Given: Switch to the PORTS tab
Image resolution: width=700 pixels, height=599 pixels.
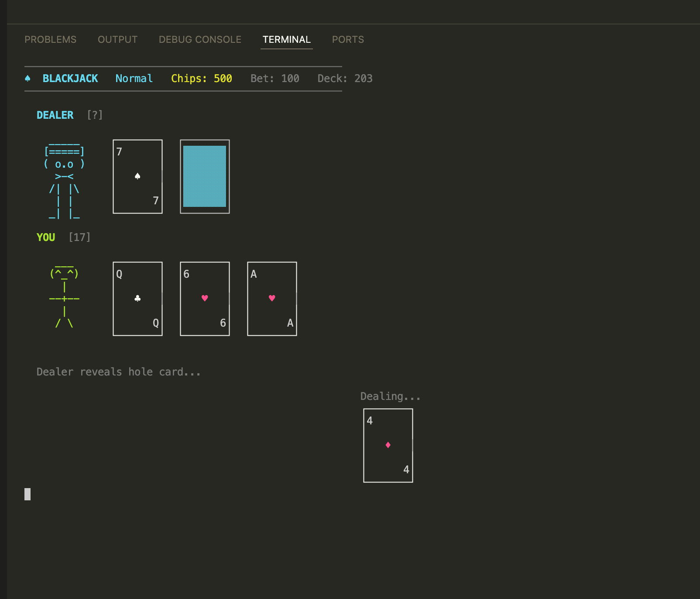Looking at the screenshot, I should point(348,39).
